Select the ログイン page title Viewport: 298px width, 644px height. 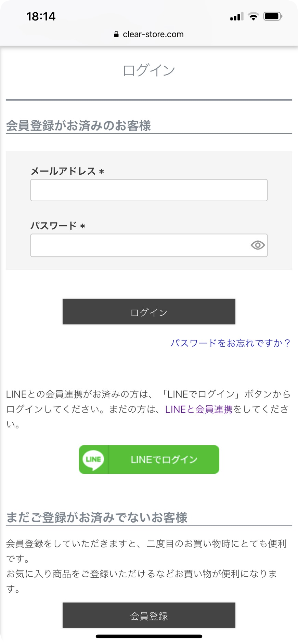coord(149,70)
